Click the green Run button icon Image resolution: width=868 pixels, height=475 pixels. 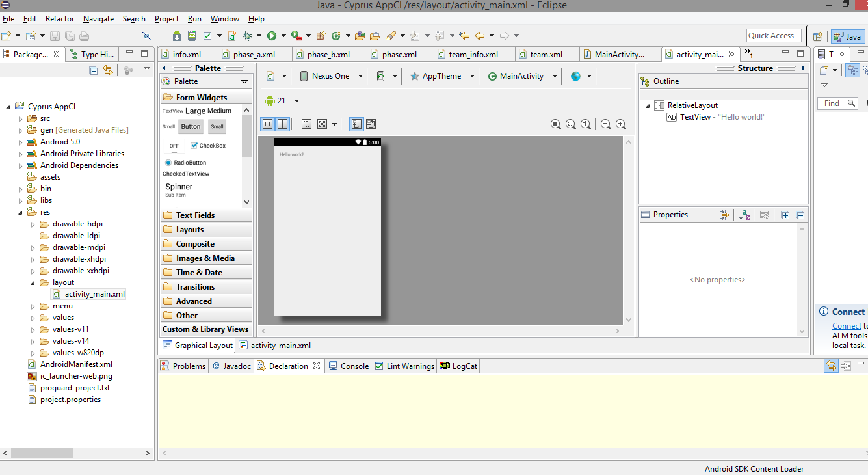point(272,36)
